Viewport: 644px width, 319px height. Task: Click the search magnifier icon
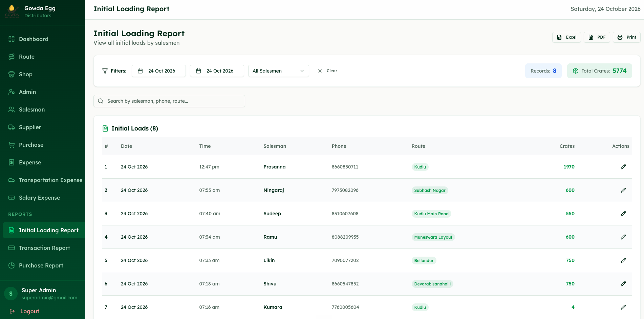pyautogui.click(x=101, y=101)
